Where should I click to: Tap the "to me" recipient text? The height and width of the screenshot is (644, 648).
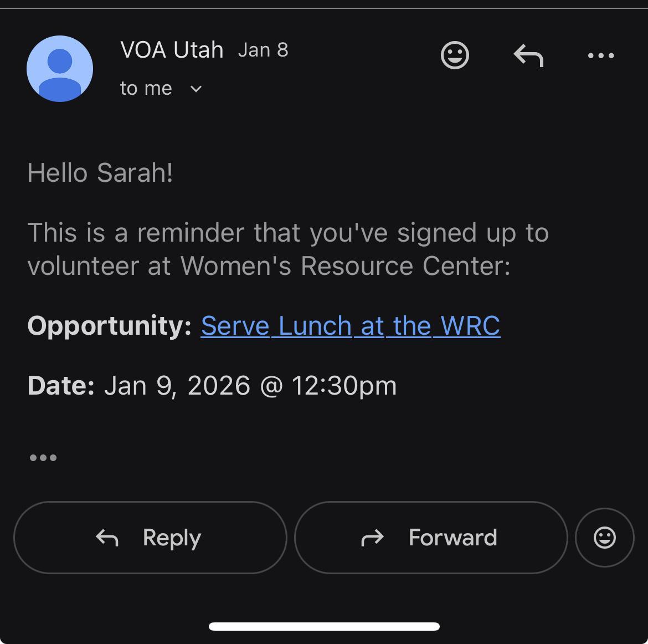point(146,89)
